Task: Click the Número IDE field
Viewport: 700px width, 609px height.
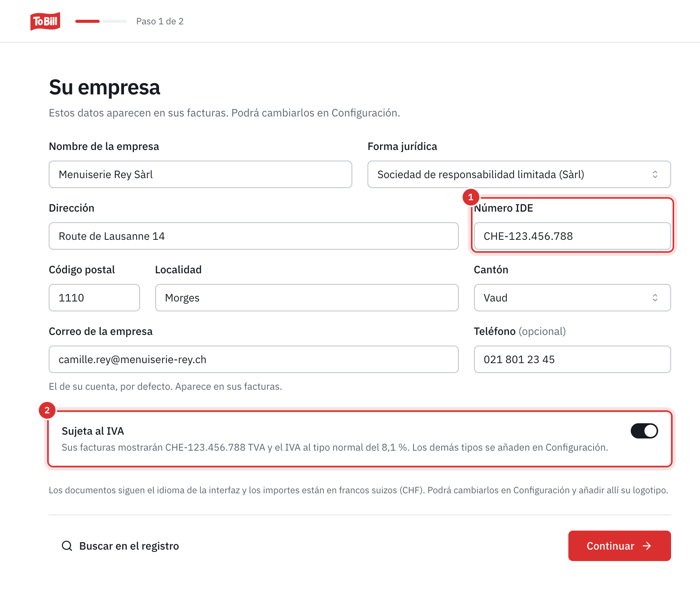Action: tap(572, 236)
